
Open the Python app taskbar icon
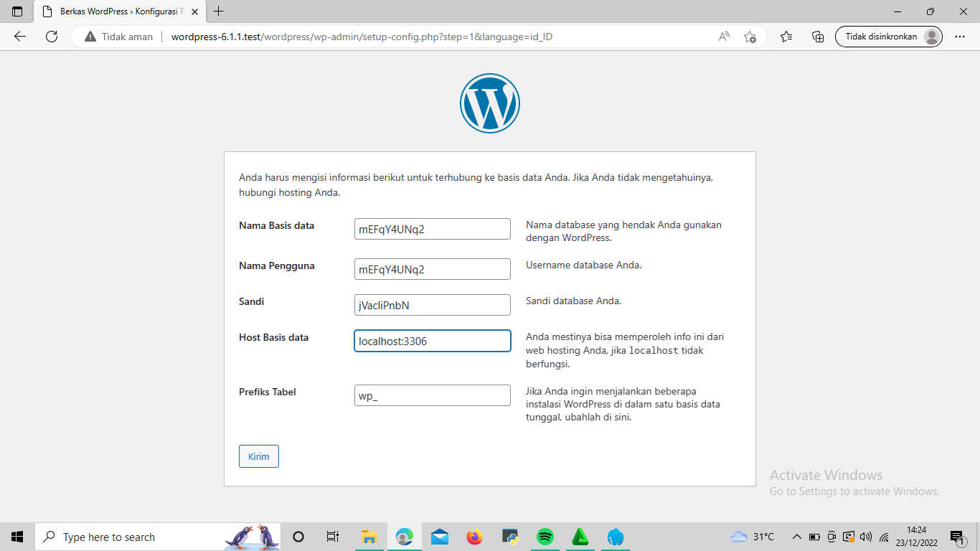510,537
